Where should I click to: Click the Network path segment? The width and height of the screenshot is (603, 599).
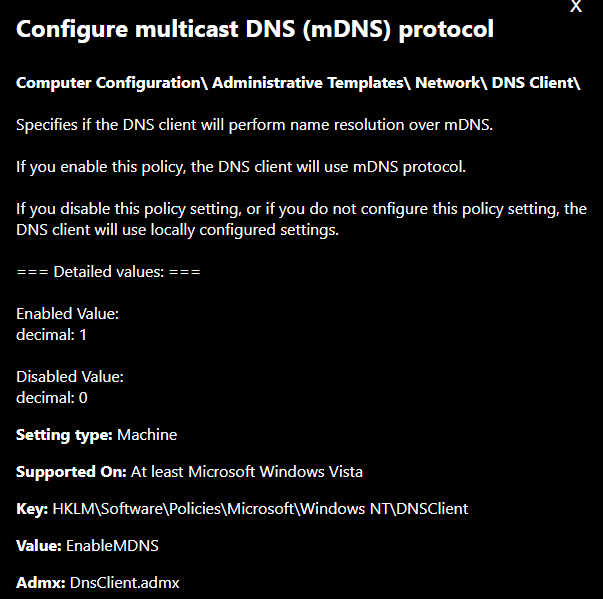click(x=450, y=83)
